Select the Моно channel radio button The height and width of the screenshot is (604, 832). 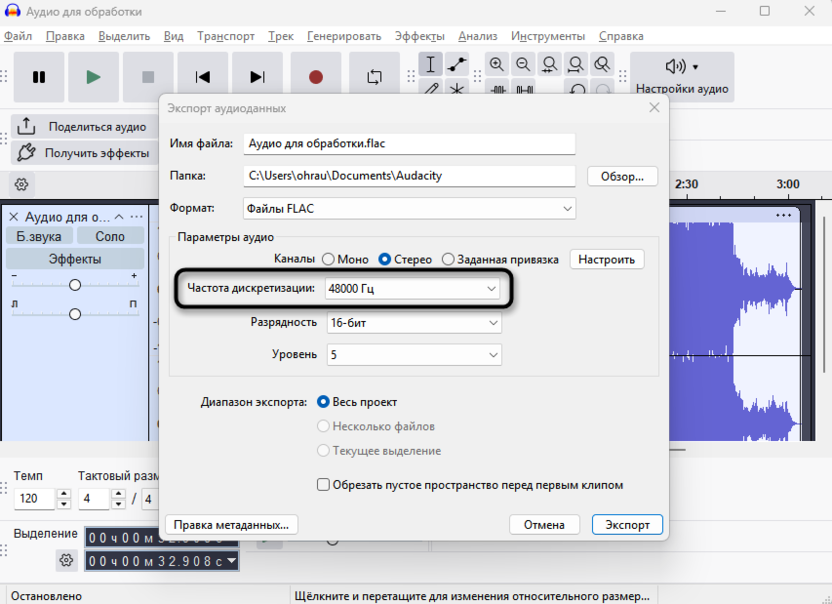point(328,259)
